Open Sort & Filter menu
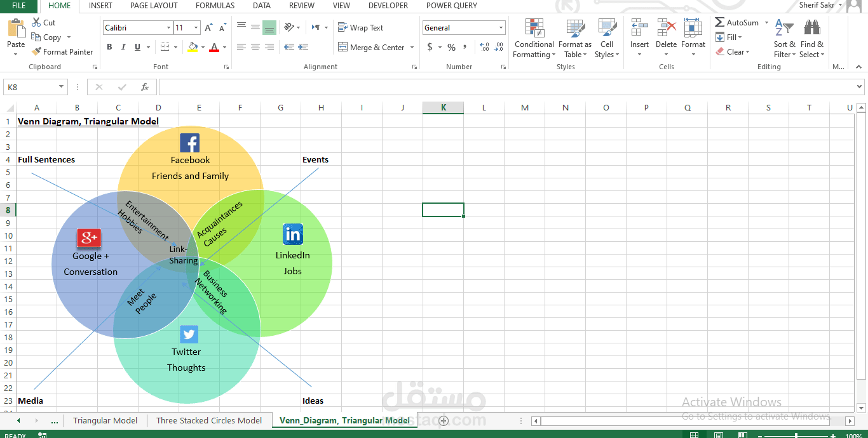Screen dimensions: 868x438 point(784,38)
